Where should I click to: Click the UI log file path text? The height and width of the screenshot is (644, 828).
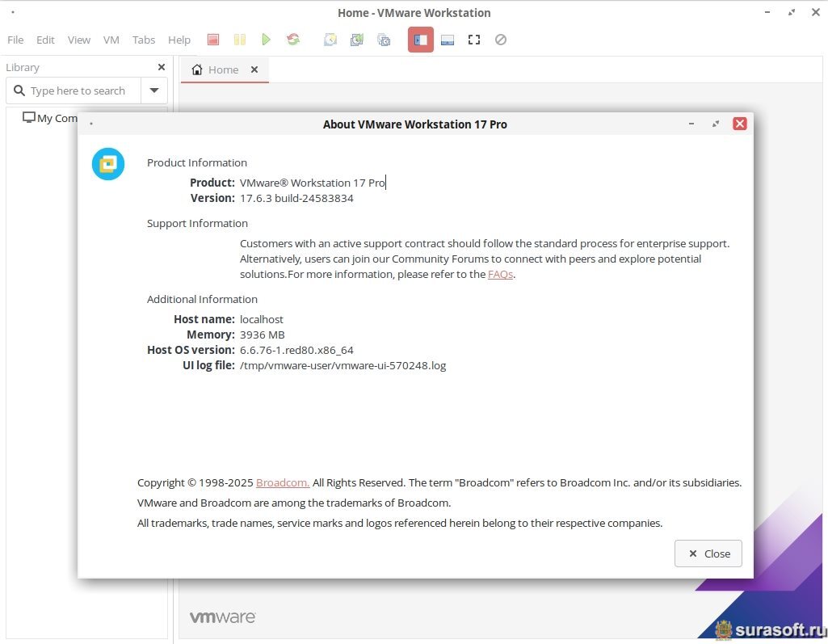click(343, 365)
